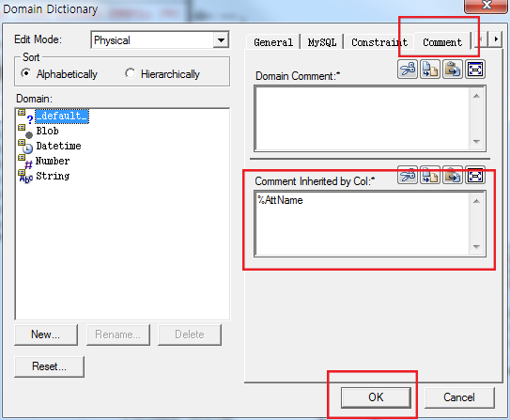Click Domain Comment scrollbar down arrow

tap(476, 142)
